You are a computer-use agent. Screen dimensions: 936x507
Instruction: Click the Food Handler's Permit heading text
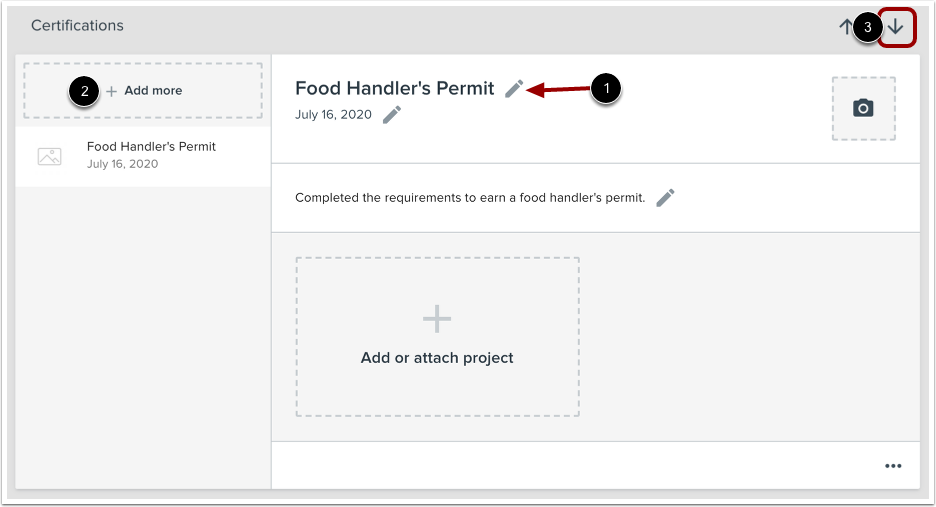click(x=394, y=89)
